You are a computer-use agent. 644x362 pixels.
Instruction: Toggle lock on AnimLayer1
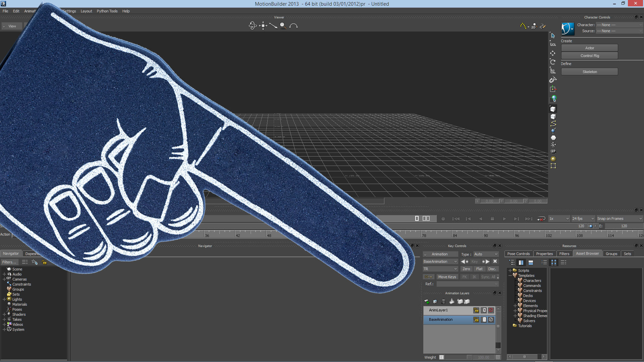pyautogui.click(x=476, y=310)
